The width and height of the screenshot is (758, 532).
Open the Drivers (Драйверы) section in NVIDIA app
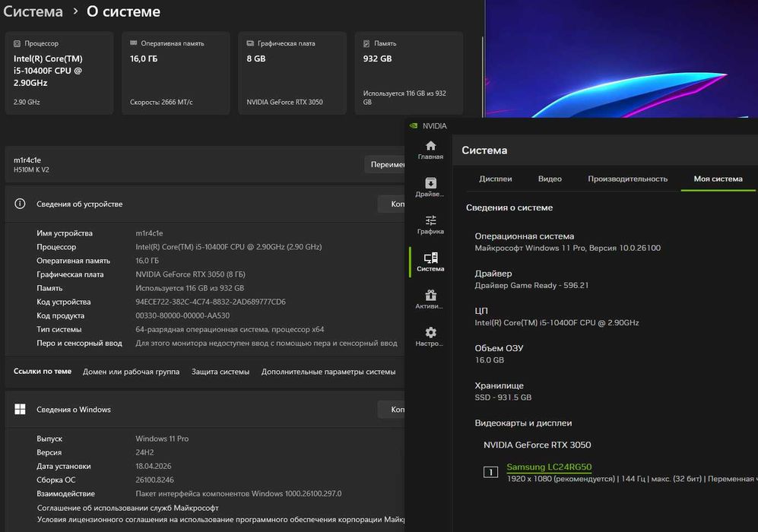pos(430,187)
